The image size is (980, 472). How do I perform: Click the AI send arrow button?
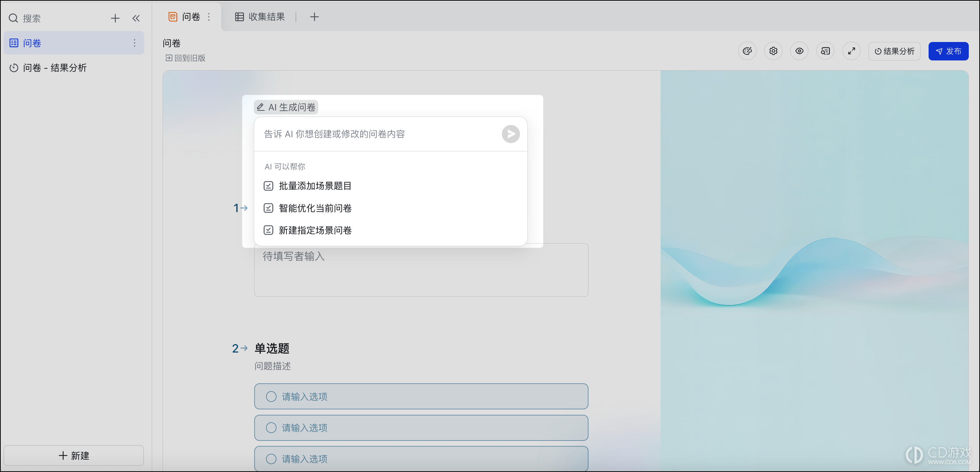pyautogui.click(x=511, y=134)
